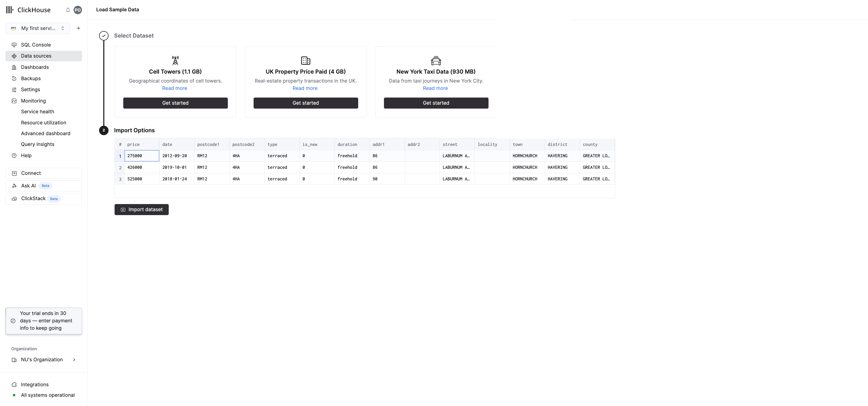868x406 pixels.
Task: Click All systems operational status
Action: click(48, 395)
